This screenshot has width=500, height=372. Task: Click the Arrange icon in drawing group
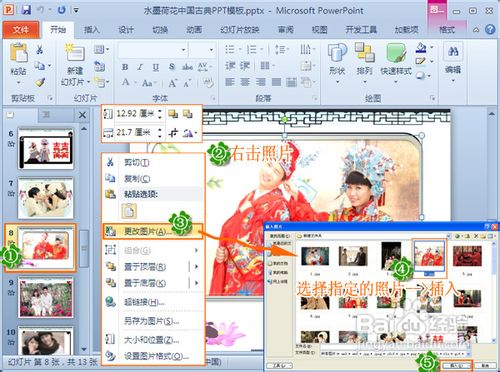[x=364, y=53]
